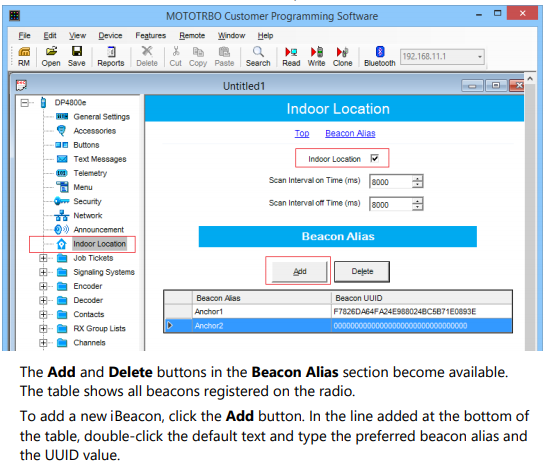Click the Untitled1 document window icon
This screenshot has height=467, width=545.
[21, 85]
